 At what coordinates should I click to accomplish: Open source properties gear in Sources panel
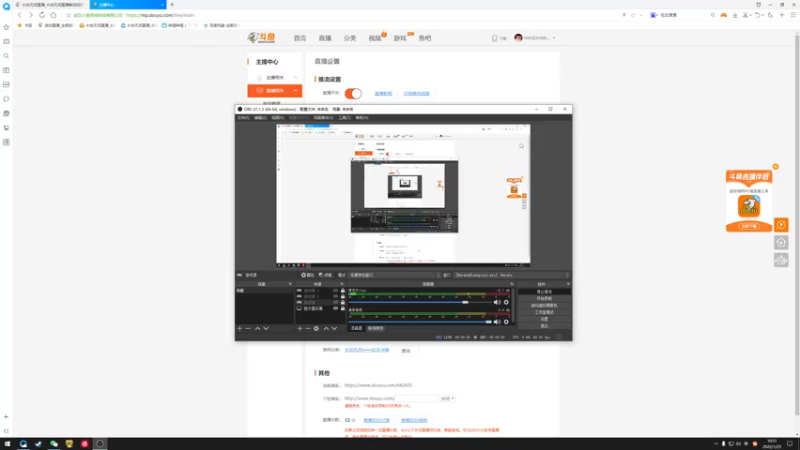(x=316, y=329)
